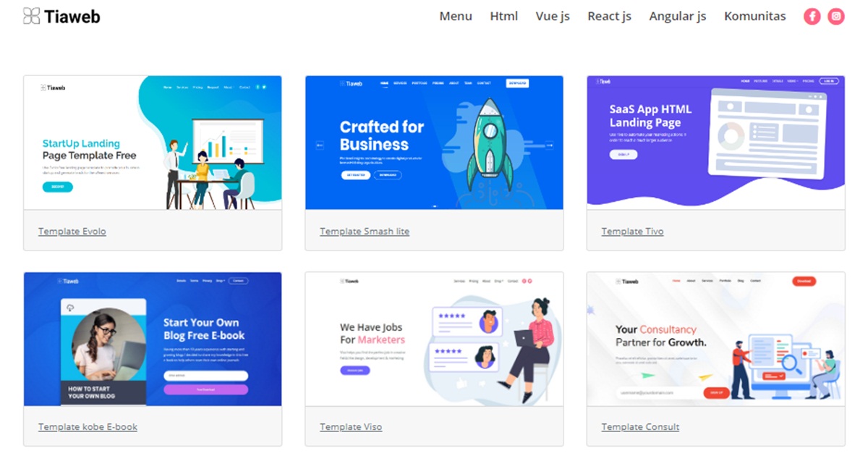868x456 pixels.
Task: Click the StartUp Landing Page thumbnail
Action: tap(153, 143)
